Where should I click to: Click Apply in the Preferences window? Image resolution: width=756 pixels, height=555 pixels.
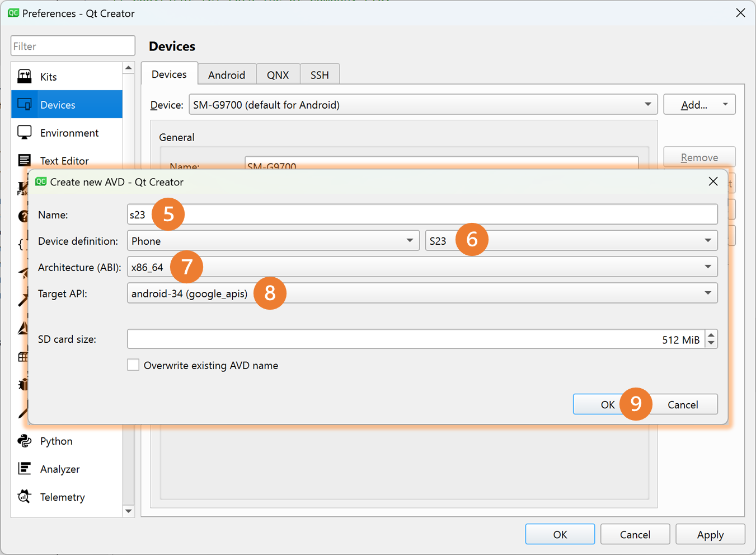coord(711,534)
